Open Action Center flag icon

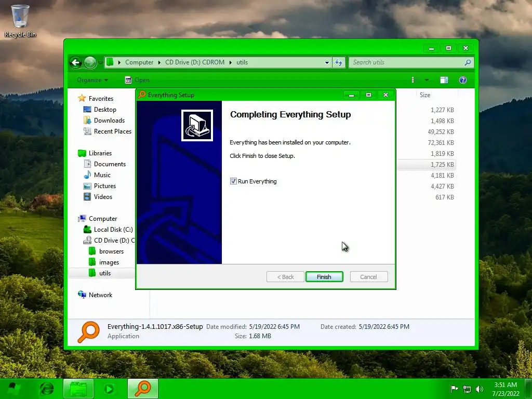[x=454, y=389]
